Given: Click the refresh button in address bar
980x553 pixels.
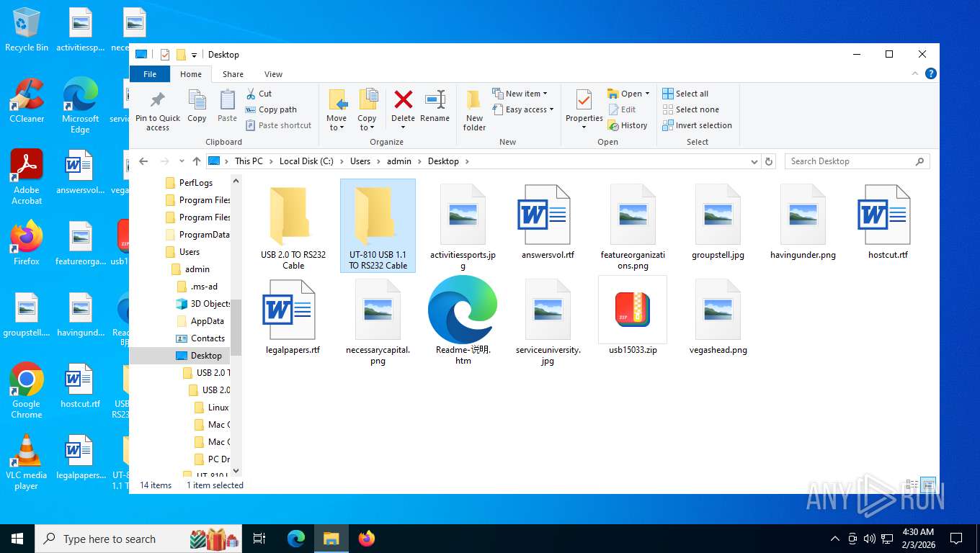Looking at the screenshot, I should tap(768, 161).
